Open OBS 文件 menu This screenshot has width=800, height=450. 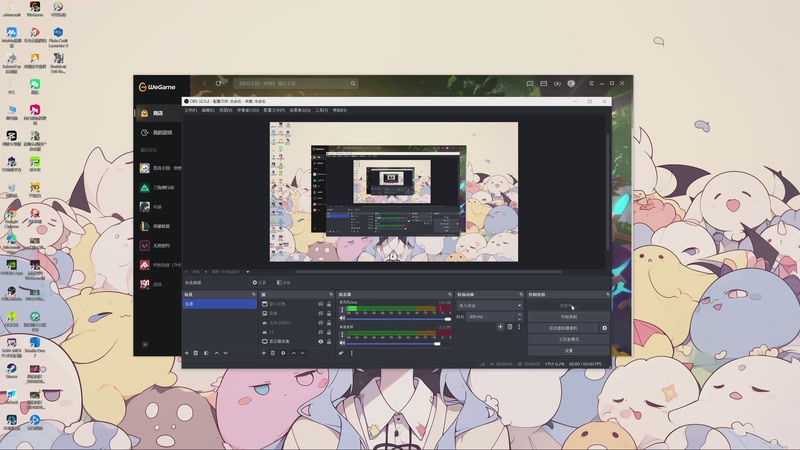pyautogui.click(x=191, y=110)
